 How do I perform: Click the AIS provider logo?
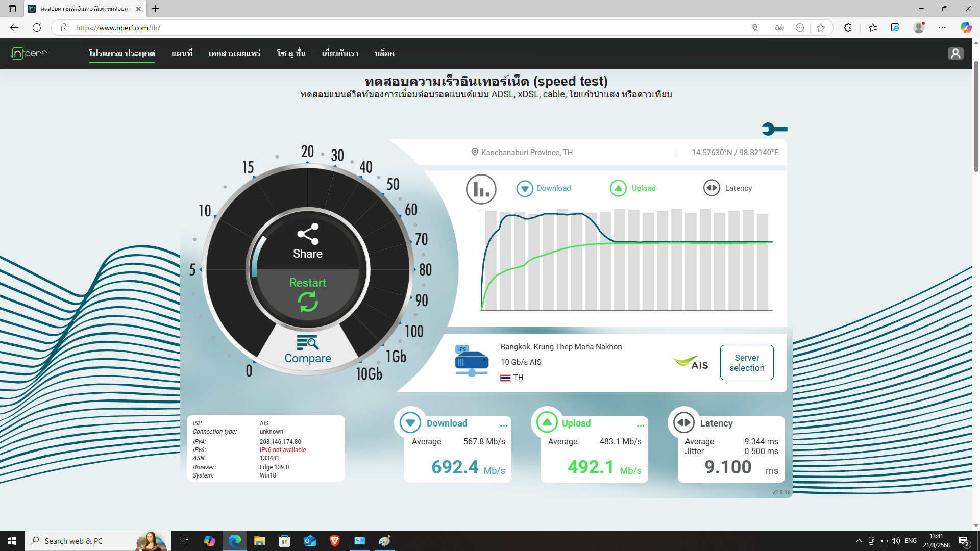691,363
